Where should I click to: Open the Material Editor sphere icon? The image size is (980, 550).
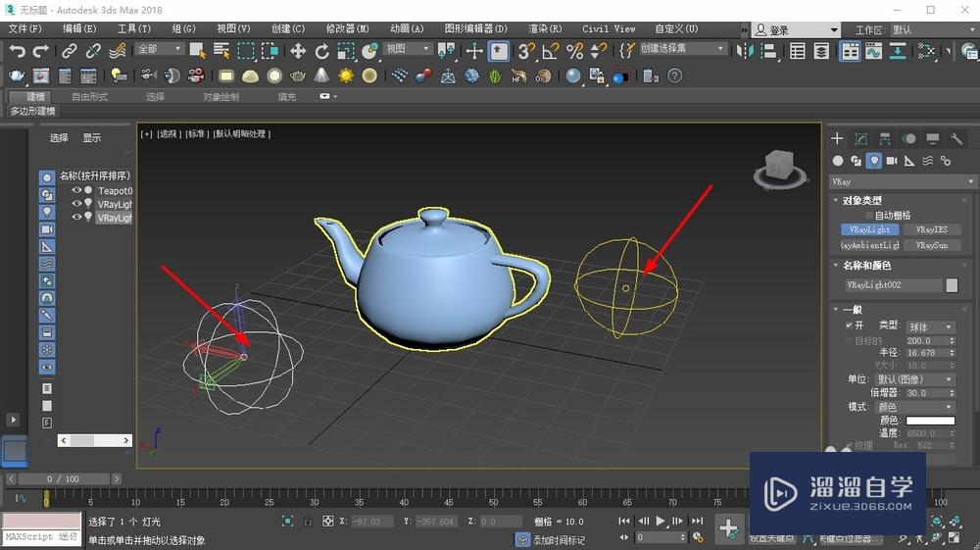click(x=573, y=76)
